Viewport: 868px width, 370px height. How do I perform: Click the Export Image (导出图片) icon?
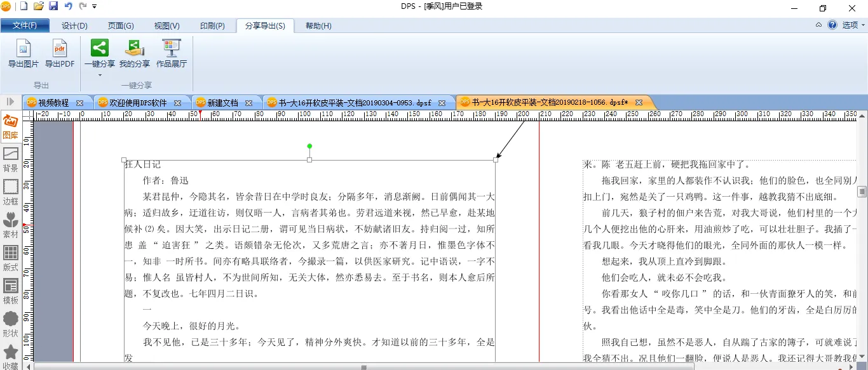23,48
